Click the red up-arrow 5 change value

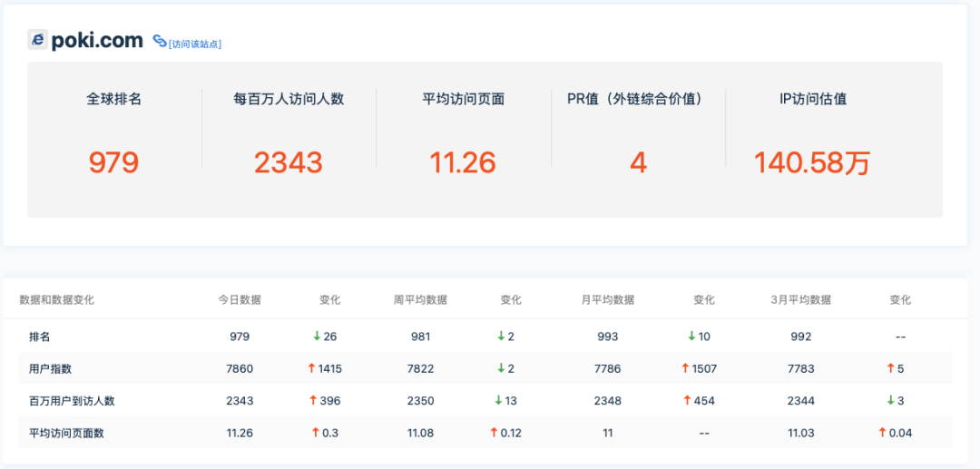tap(896, 368)
